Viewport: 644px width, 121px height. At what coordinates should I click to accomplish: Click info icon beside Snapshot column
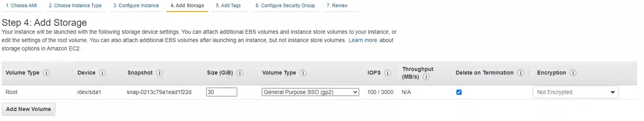point(159,73)
